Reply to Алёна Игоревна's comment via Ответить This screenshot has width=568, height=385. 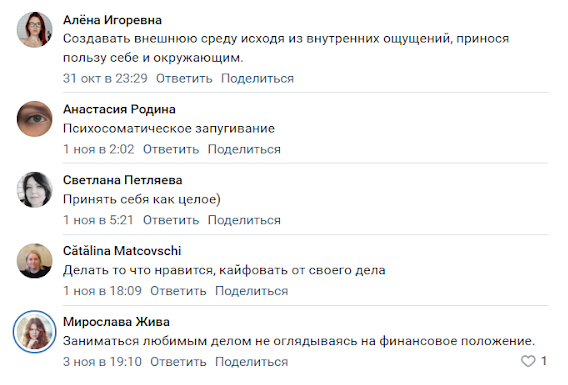coord(184,78)
